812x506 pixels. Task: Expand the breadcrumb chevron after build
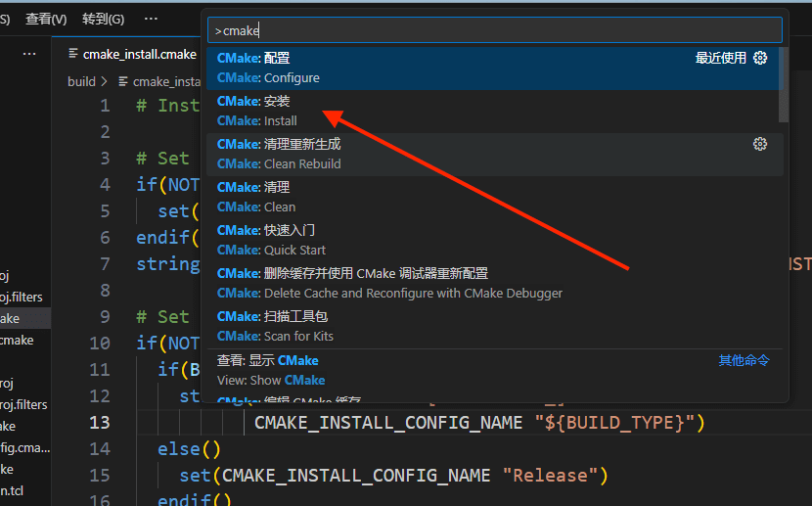tap(106, 82)
